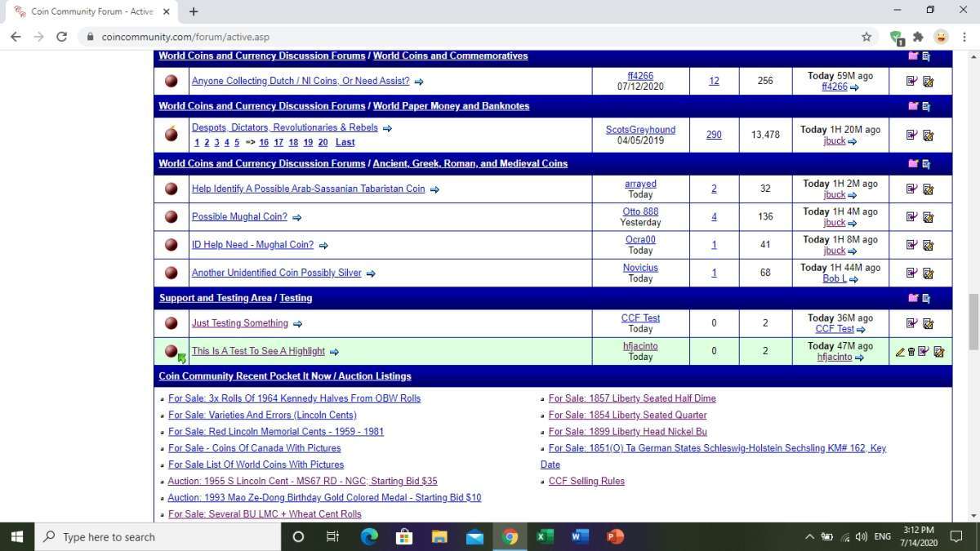Click the browser address bar URL
980x551 pixels.
click(185, 37)
